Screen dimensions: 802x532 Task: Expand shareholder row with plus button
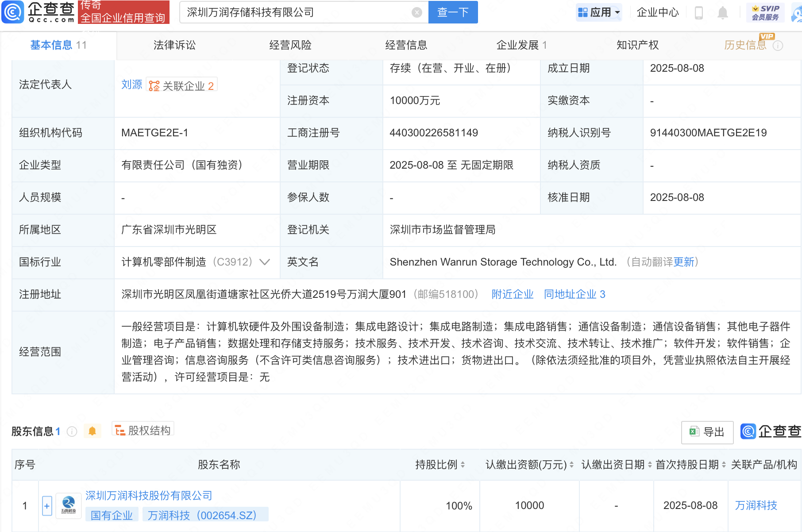coord(47,506)
